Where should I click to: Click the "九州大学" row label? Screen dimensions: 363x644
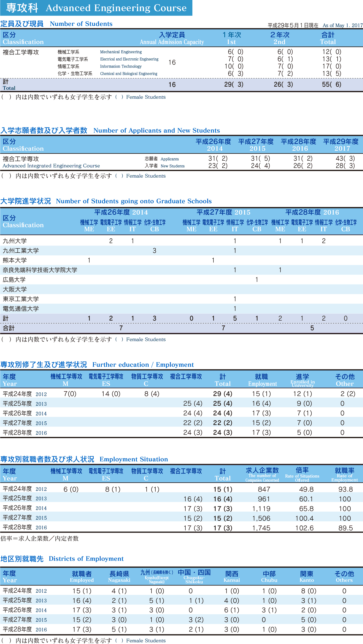pos(15,241)
